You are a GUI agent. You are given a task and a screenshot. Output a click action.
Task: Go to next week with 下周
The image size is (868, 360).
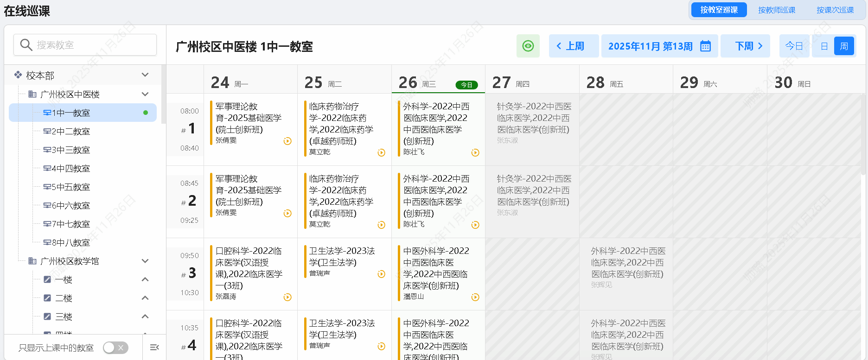coord(745,46)
